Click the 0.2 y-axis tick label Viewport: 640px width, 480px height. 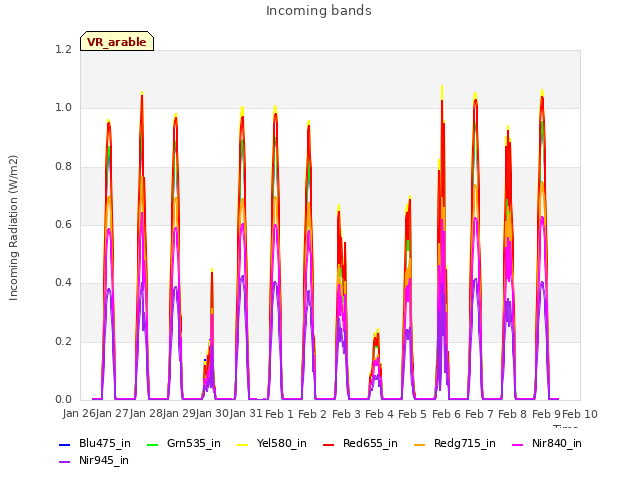(x=63, y=341)
